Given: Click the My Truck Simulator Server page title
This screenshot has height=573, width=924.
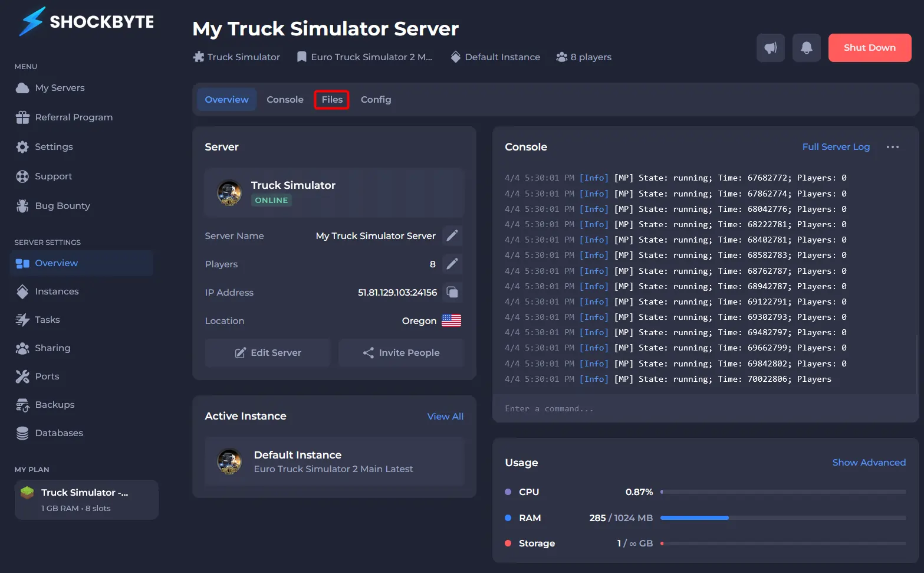Looking at the screenshot, I should [x=325, y=29].
